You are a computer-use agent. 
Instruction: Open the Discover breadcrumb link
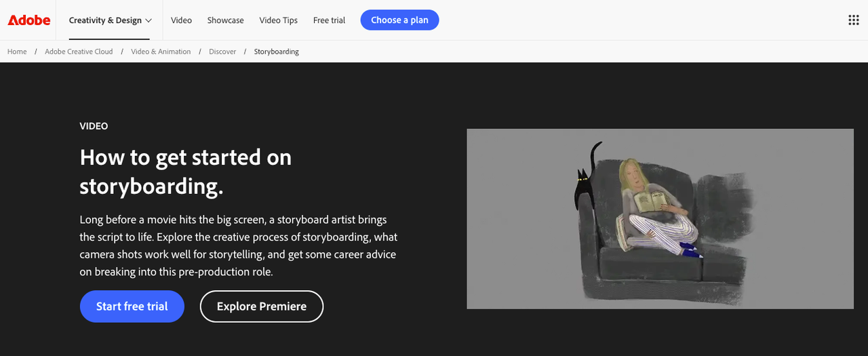click(x=222, y=52)
